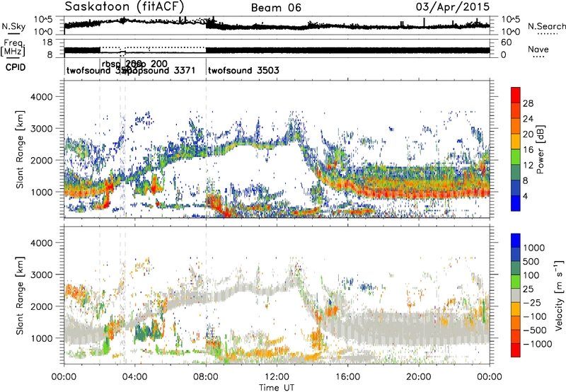Click the "N.Sky" axis label
Screen dimensions: 566x392
[x=13, y=26]
